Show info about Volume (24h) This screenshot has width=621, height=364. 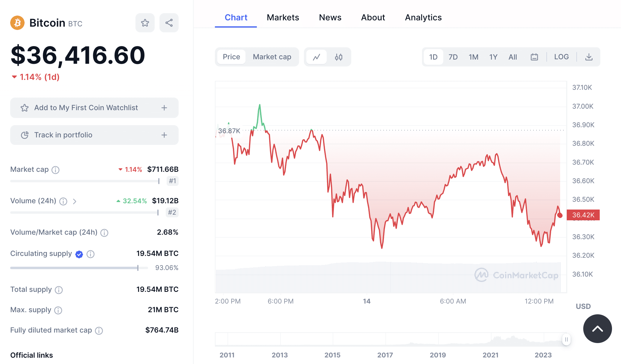[x=63, y=201]
